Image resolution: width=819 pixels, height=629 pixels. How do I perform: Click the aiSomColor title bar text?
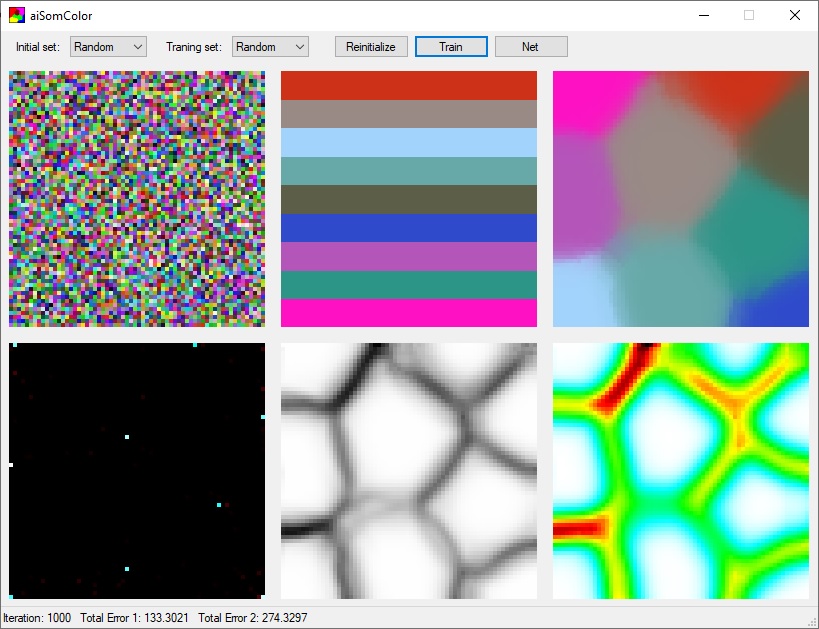click(63, 16)
